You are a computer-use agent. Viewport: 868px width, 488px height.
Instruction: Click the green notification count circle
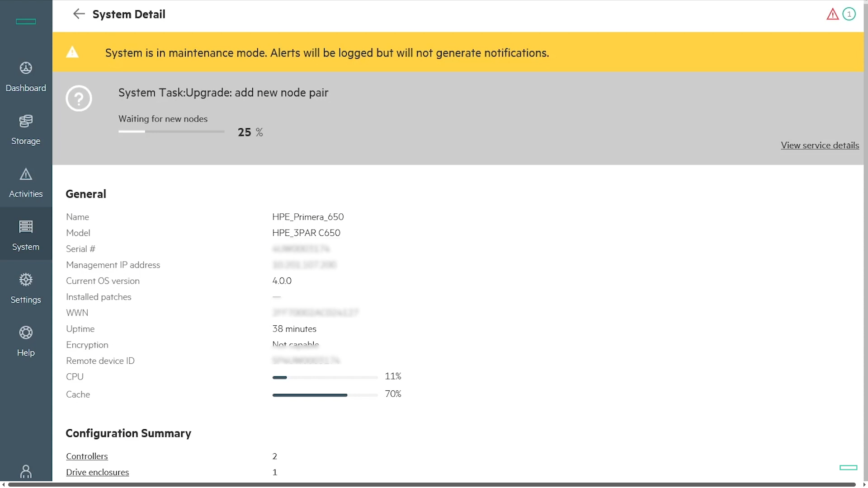pos(849,14)
